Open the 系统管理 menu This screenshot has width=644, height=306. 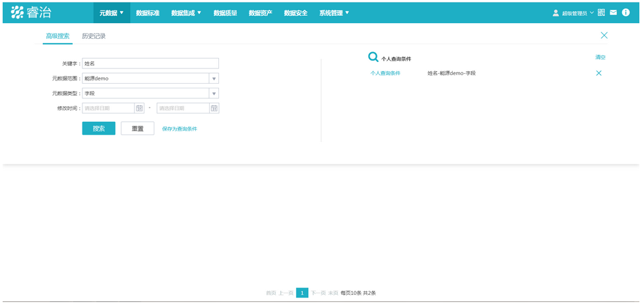coord(334,13)
